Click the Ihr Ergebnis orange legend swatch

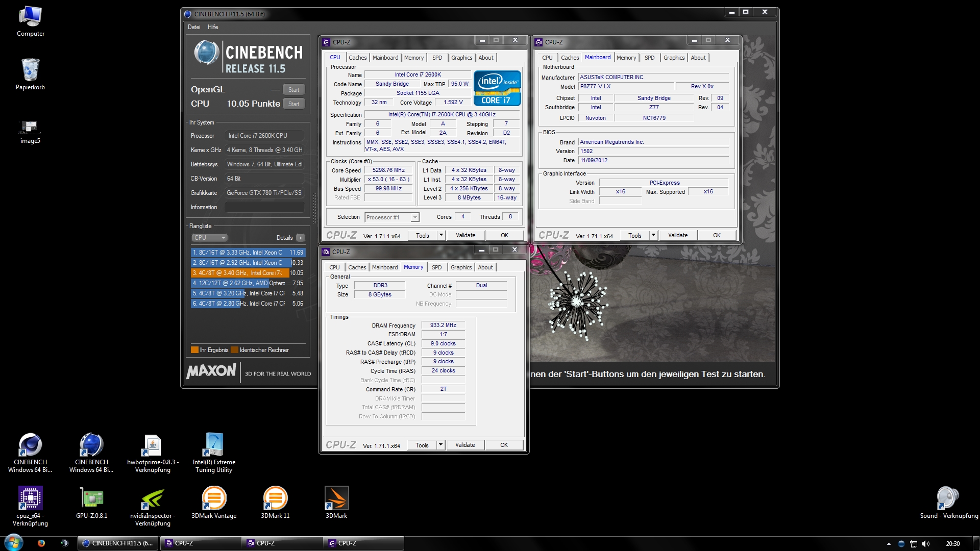point(194,350)
